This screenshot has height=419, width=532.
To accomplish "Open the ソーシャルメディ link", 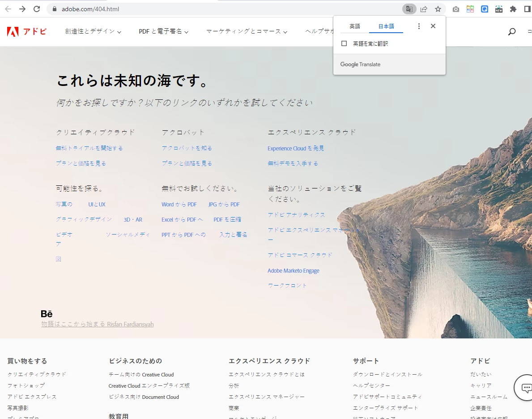I will 128,234.
